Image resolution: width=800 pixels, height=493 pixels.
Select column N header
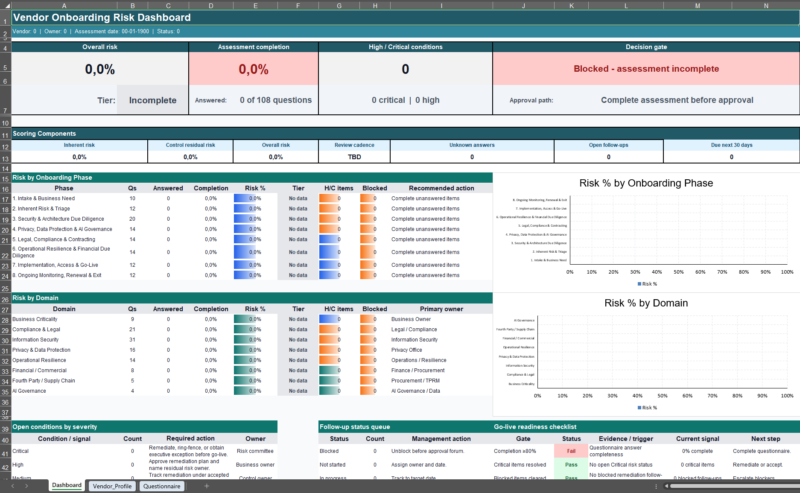(x=766, y=6)
